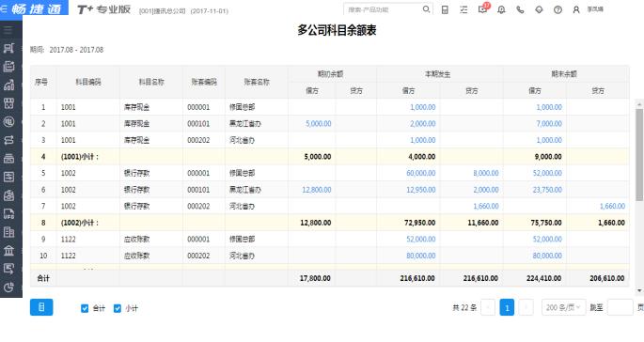Click the 科目编码 column header
This screenshot has height=342, width=644.
[88, 82]
